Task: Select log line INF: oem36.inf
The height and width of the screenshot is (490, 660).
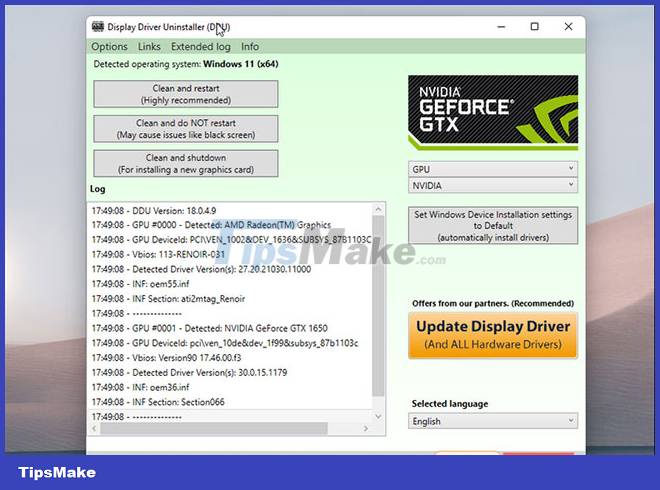Action: pos(141,387)
